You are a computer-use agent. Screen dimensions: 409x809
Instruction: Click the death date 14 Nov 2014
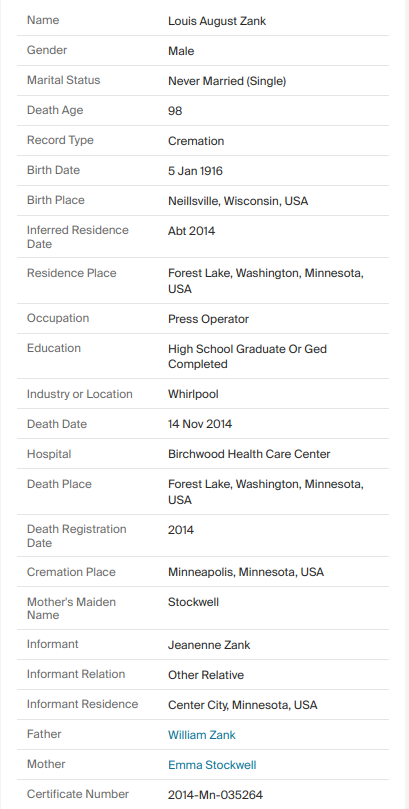click(200, 424)
